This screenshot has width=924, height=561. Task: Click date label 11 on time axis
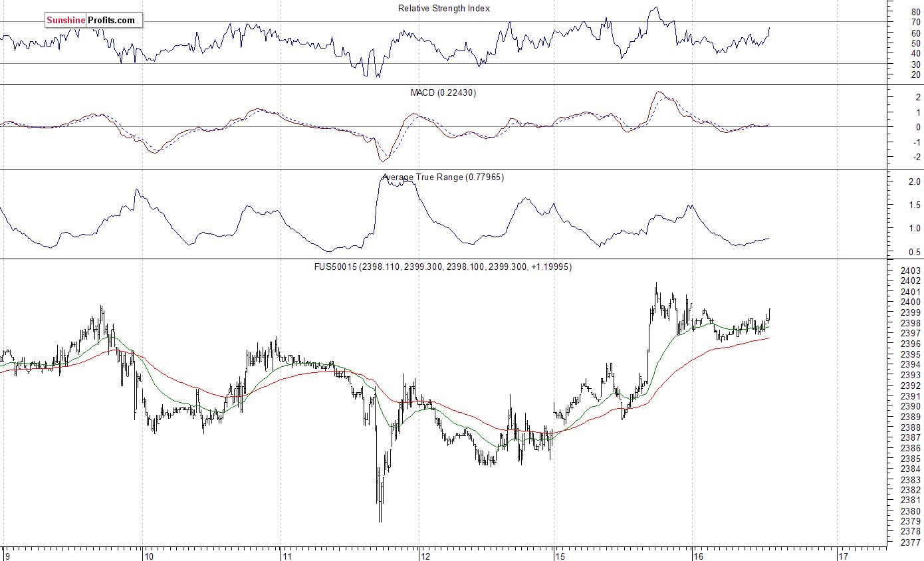(287, 555)
